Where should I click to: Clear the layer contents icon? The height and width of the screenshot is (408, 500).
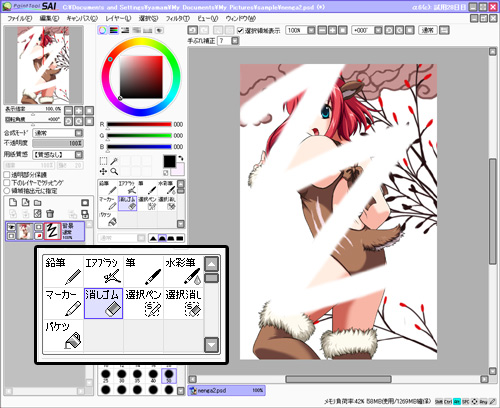pyautogui.click(x=38, y=214)
